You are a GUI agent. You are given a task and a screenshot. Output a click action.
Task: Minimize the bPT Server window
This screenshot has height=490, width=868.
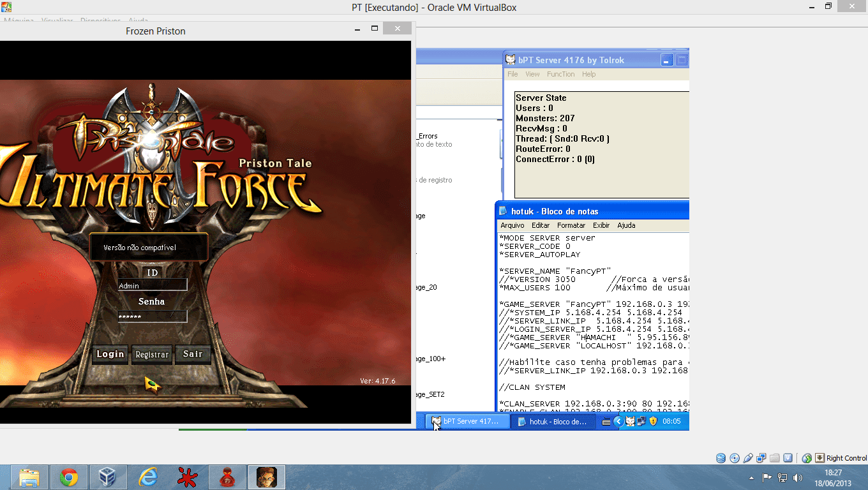coord(667,60)
